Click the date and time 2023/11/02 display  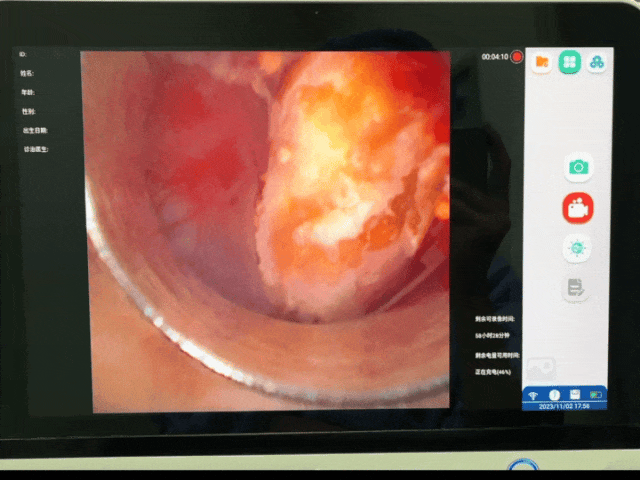(564, 406)
